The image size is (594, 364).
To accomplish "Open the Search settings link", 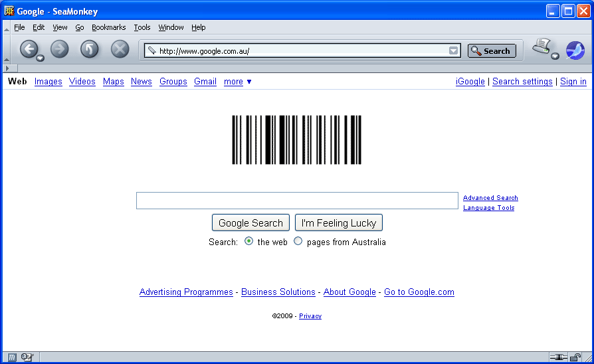I will [x=522, y=82].
